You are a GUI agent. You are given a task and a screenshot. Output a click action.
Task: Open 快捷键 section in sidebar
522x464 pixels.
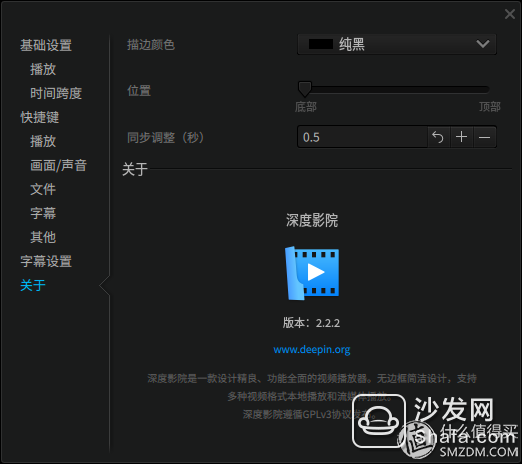[40, 117]
